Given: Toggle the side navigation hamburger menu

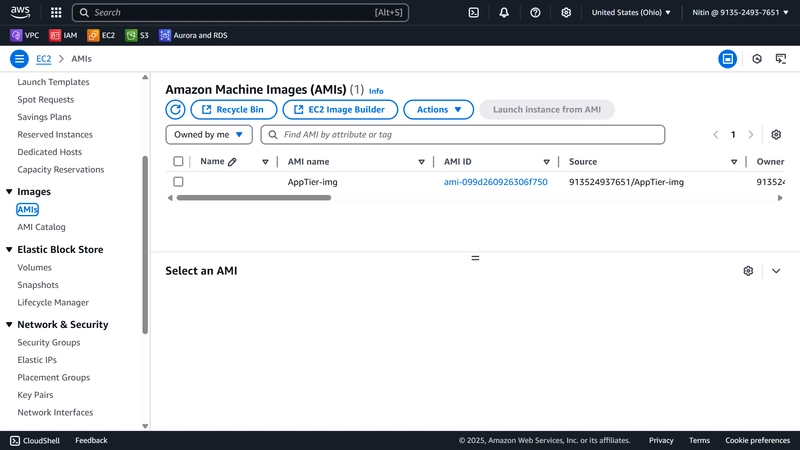Looking at the screenshot, I should tap(19, 59).
